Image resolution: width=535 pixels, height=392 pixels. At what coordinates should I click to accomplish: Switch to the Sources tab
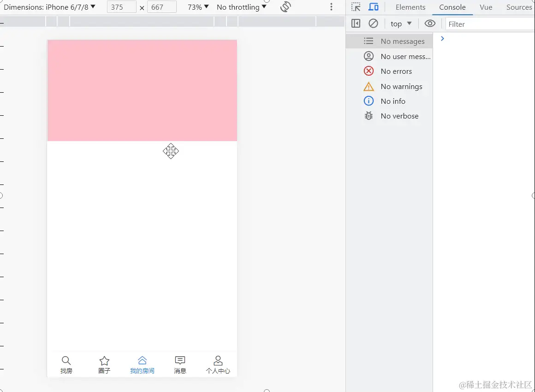519,7
